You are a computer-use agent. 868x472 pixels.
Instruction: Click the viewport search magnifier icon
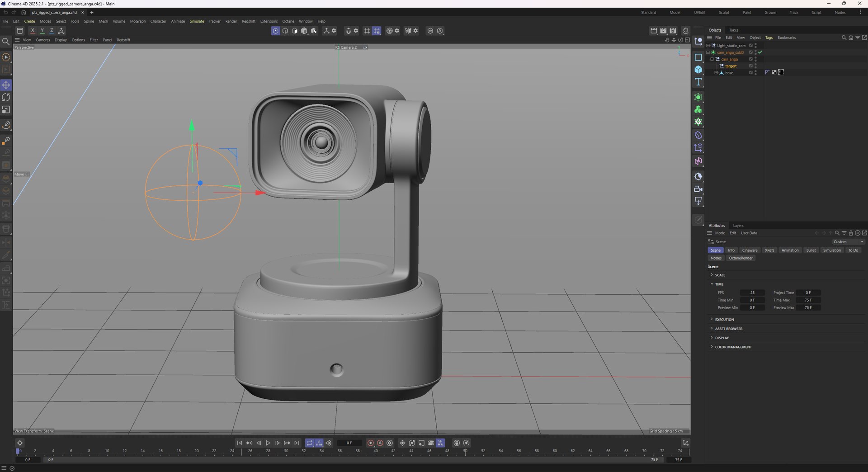[6, 42]
